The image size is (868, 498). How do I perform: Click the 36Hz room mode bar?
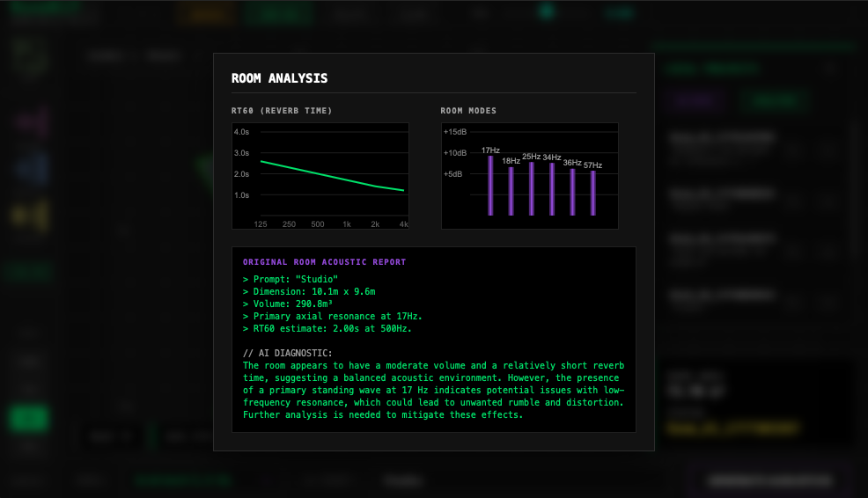coord(572,192)
